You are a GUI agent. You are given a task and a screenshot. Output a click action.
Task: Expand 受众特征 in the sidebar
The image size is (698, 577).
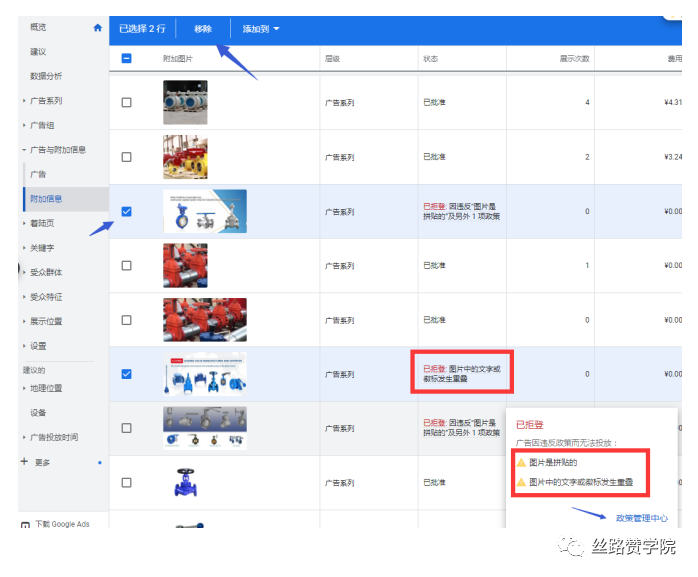pos(24,297)
